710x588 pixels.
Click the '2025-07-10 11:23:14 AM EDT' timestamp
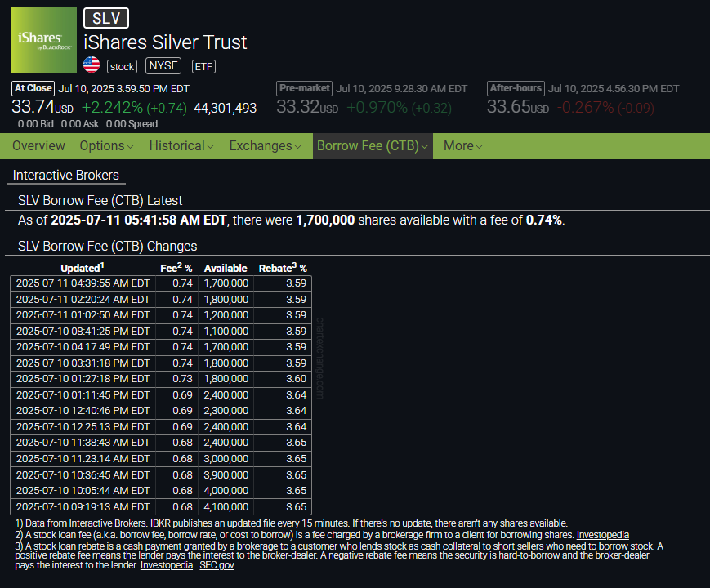[83, 458]
